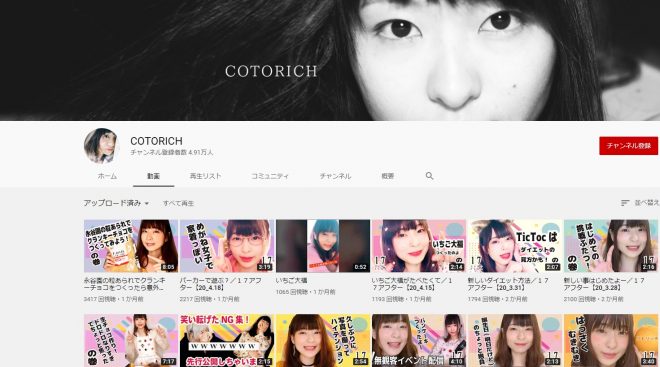Image resolution: width=660 pixels, height=367 pixels.
Task: Click title 新しいダイエット方法
Action: tap(508, 284)
